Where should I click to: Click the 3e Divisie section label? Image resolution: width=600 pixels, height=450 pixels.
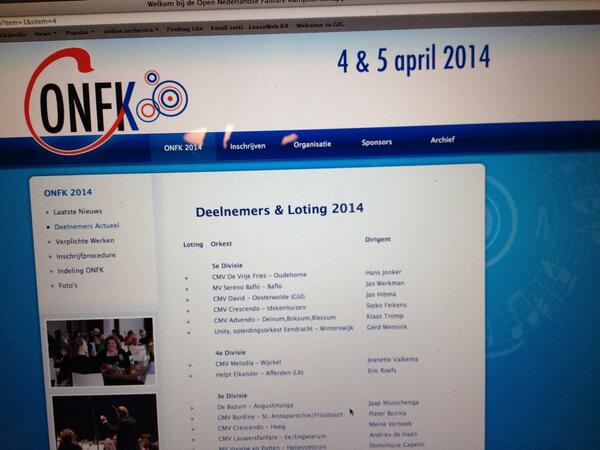tap(232, 396)
